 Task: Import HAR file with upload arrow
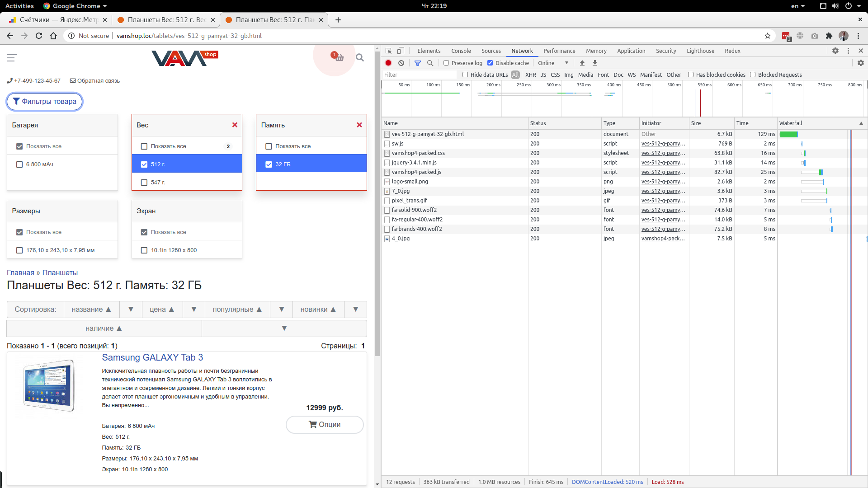click(582, 63)
